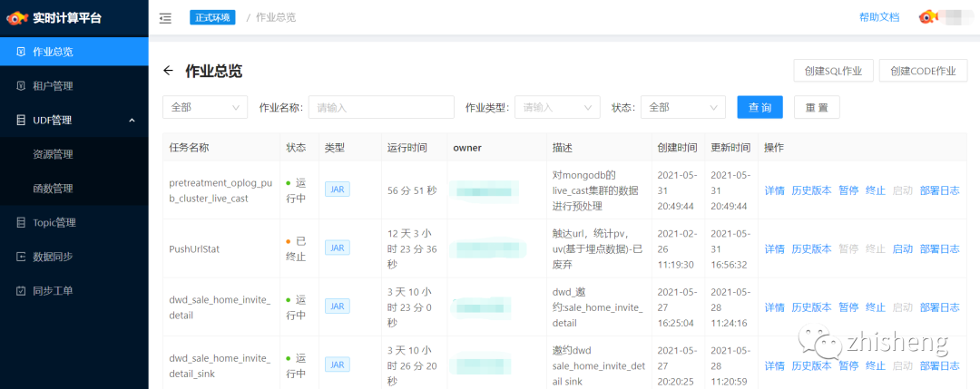Screen dimensions: 980x389
Task: Click 作业总览 breadcrumb text
Action: click(276, 17)
